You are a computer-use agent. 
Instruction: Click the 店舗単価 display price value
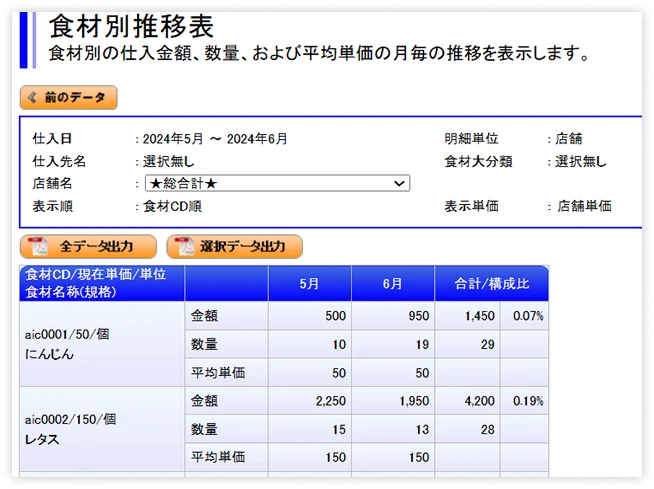(584, 206)
